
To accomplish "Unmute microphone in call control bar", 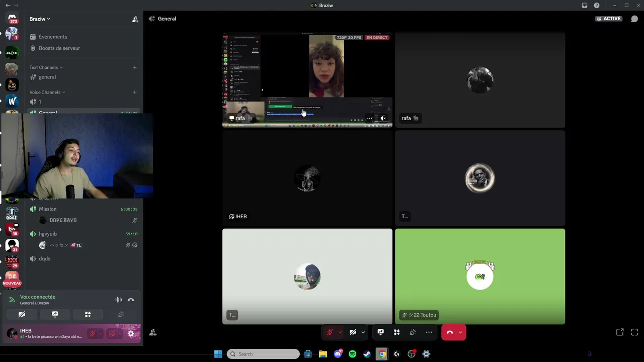I will (x=330, y=332).
